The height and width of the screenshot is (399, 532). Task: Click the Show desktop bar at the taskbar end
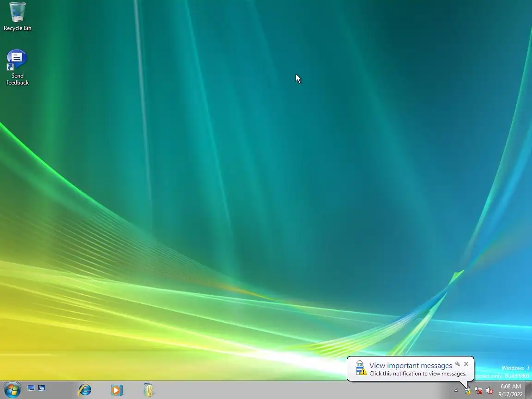(x=529, y=390)
